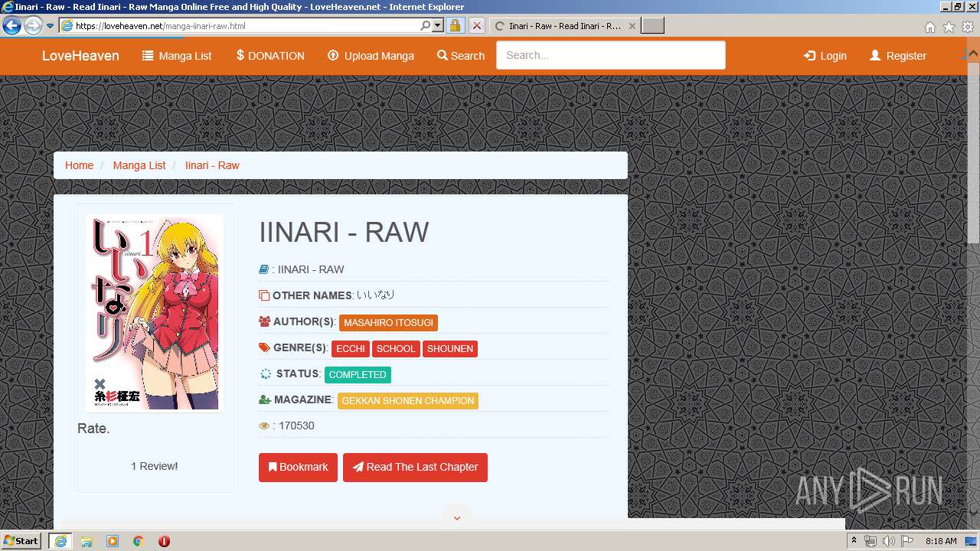Open the Upload Manga menu item
The width and height of the screenshot is (980, 551).
(x=371, y=56)
